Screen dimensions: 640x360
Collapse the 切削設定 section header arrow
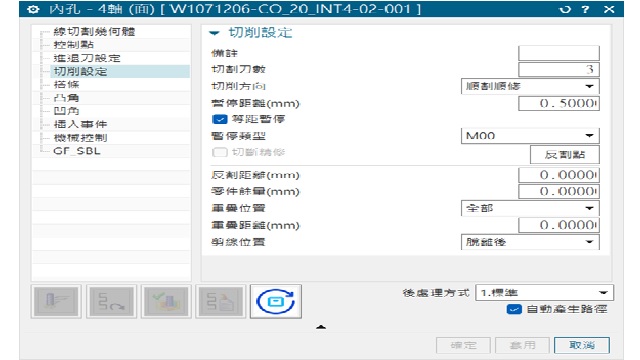[x=215, y=33]
